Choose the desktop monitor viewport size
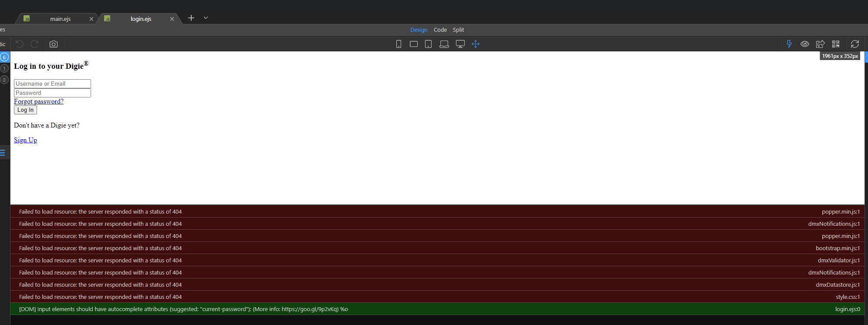This screenshot has height=325, width=868. pyautogui.click(x=460, y=44)
